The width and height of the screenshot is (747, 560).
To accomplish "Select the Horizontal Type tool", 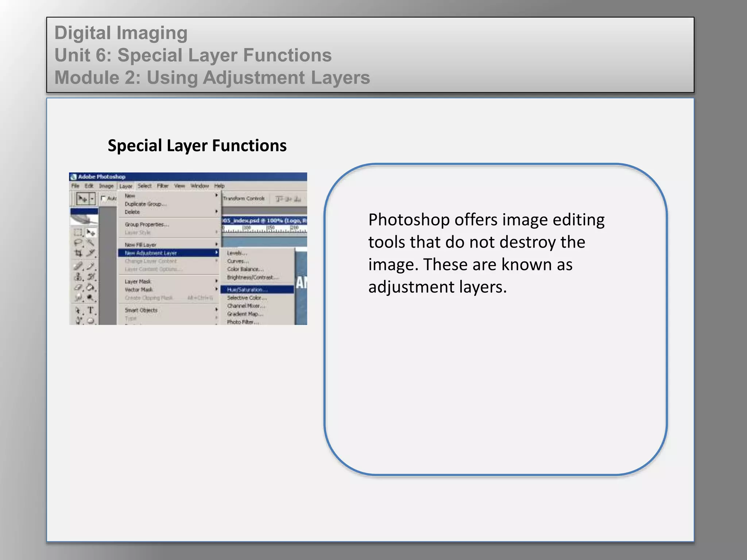I will (x=91, y=310).
